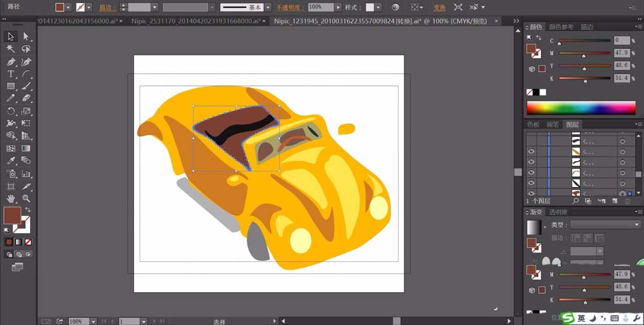
Task: Select the Rectangle tool
Action: [11, 86]
